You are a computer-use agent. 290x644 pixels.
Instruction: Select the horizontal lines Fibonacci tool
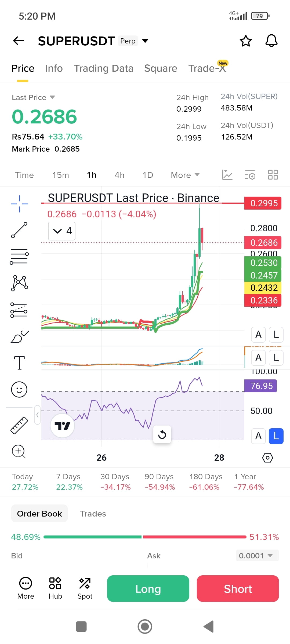19,257
